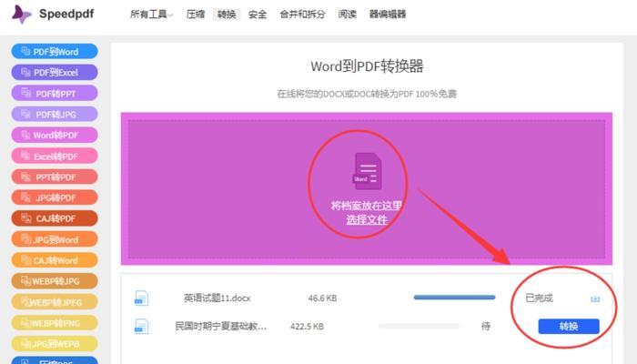Select PDF转JPG in sidebar
Image resolution: width=637 pixels, height=364 pixels.
(55, 114)
